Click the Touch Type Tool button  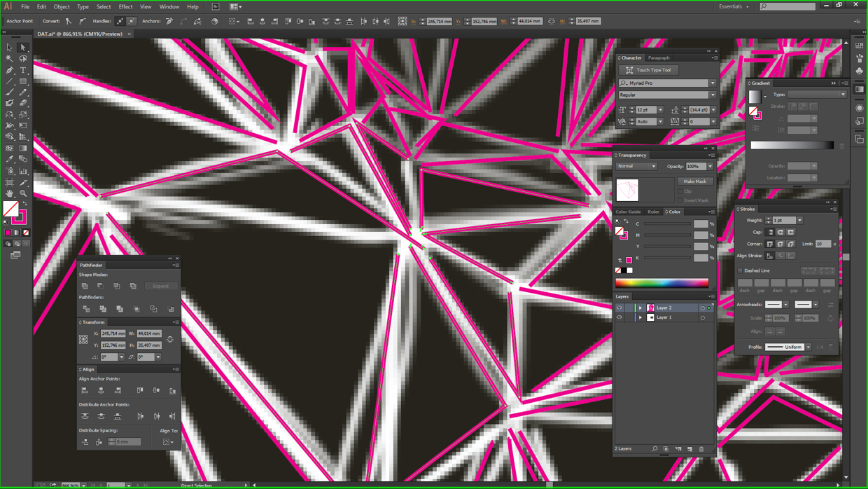pos(648,70)
